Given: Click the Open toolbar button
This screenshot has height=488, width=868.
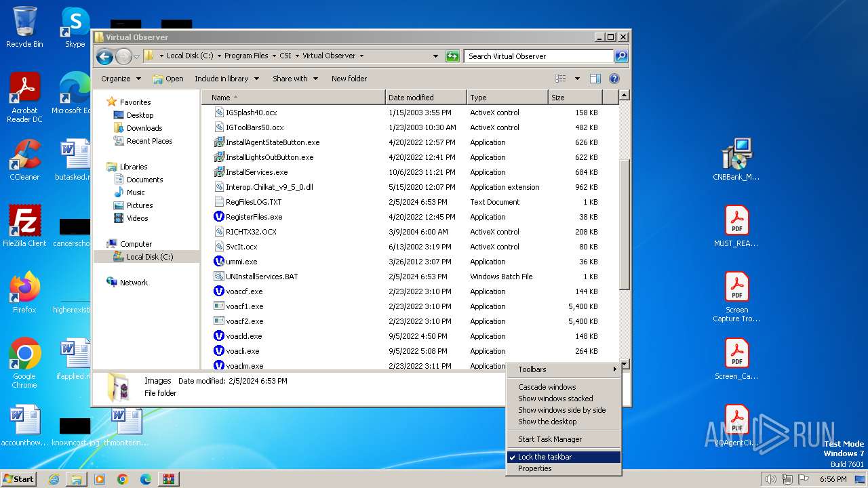Looking at the screenshot, I should click(168, 79).
